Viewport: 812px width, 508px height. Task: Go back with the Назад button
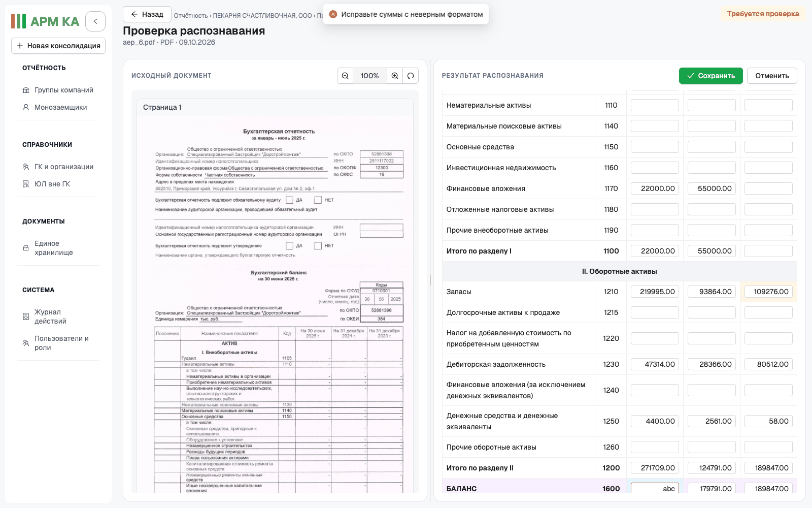[147, 14]
